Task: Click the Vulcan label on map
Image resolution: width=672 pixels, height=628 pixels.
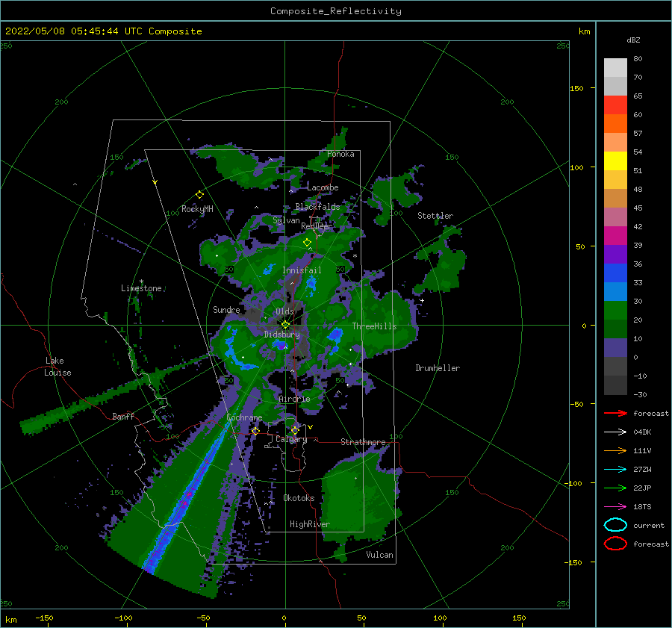Action: [x=380, y=555]
